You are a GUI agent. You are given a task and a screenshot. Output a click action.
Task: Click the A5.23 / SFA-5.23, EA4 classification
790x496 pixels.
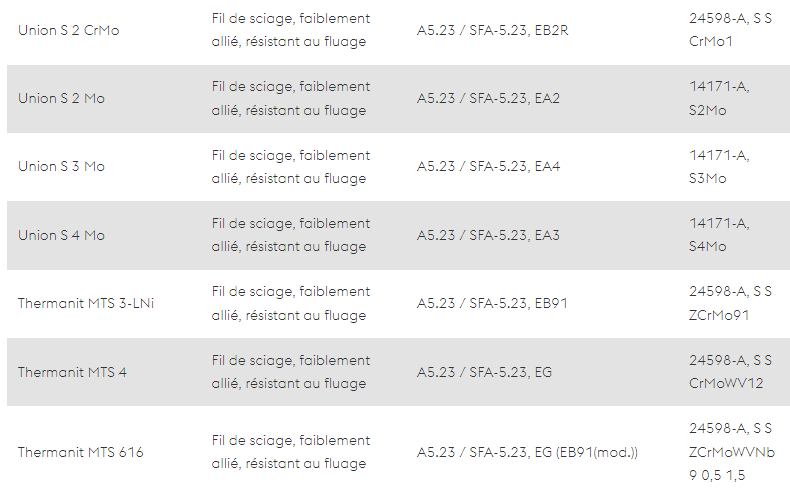488,166
